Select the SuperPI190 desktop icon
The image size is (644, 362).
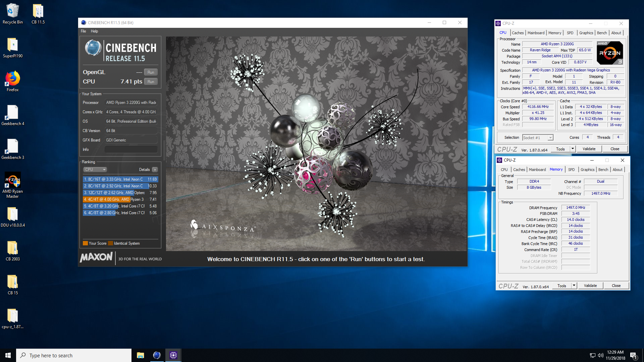[x=13, y=48]
